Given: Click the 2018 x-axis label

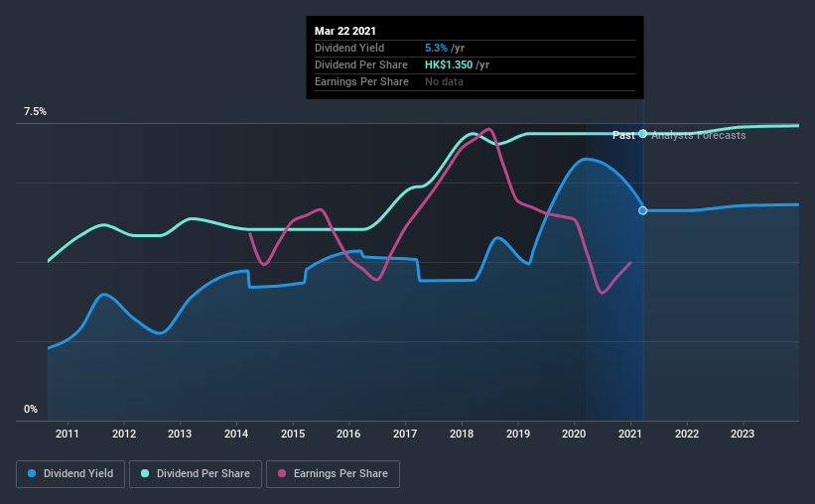Looking at the screenshot, I should pos(462,434).
